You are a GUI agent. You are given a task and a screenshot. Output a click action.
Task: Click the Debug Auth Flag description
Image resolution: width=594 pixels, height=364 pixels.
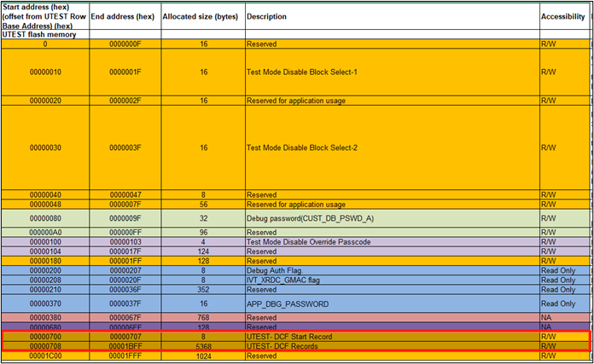272,270
